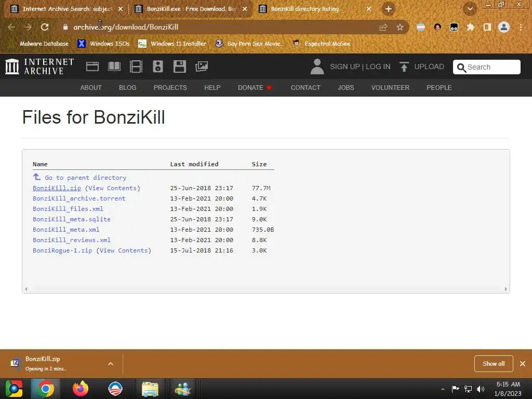Open the Video film icon
Image resolution: width=532 pixels, height=399 pixels.
point(136,66)
